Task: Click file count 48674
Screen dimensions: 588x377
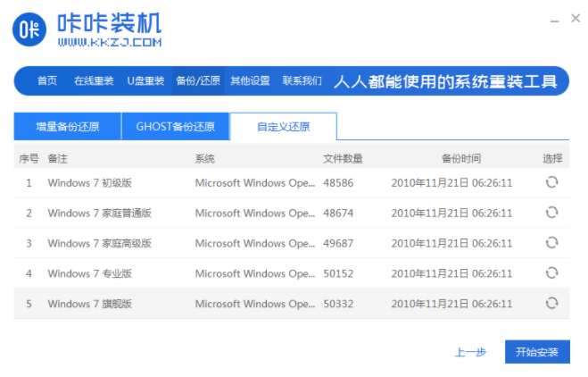Action: pyautogui.click(x=338, y=213)
